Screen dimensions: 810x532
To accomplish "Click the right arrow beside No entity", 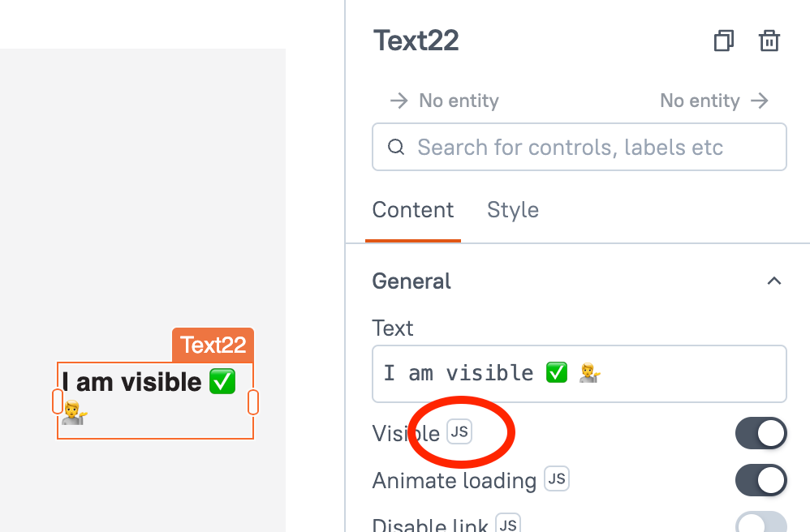I will point(760,101).
